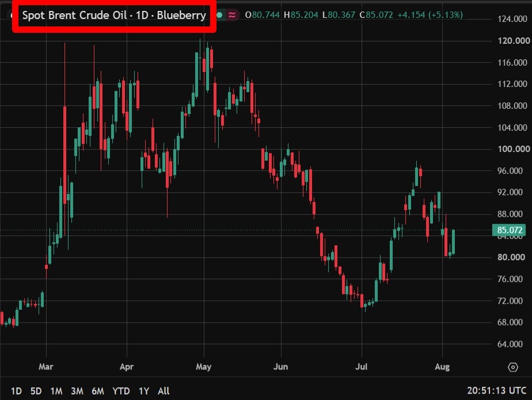Click the 64.000 price scale label
Viewport: 532px width, 400px height.
pyautogui.click(x=510, y=344)
